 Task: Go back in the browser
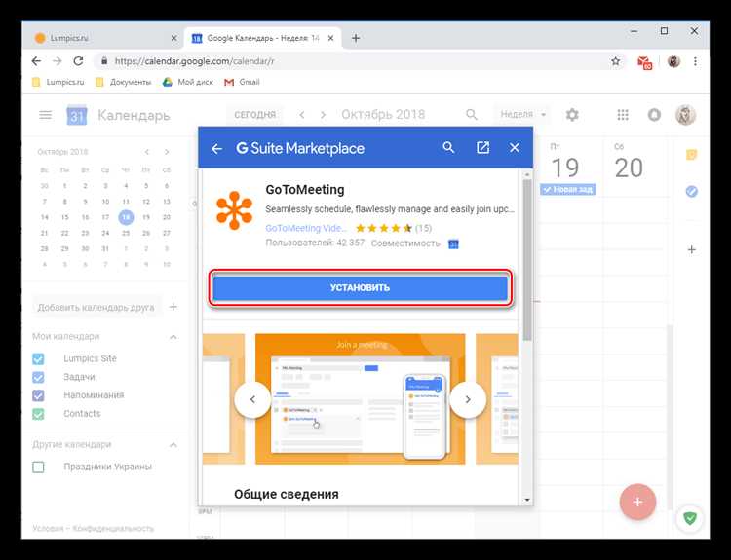pyautogui.click(x=36, y=61)
